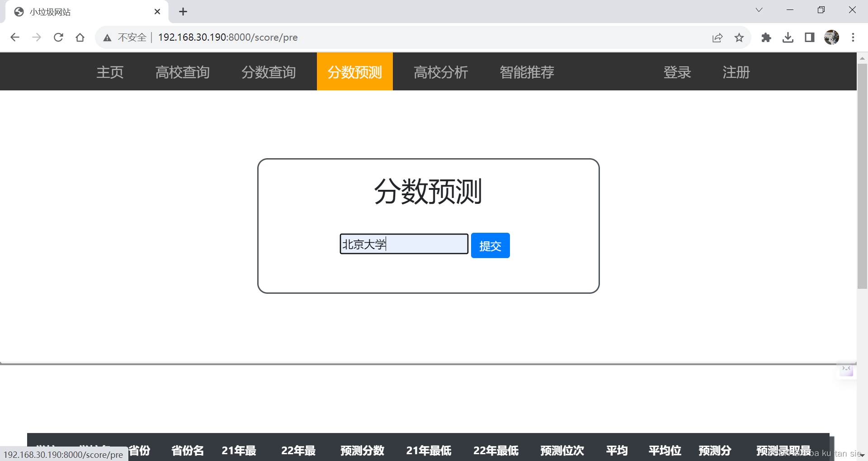This screenshot has height=461, width=868.
Task: Switch to the 主页 navigation tab
Action: tap(109, 71)
